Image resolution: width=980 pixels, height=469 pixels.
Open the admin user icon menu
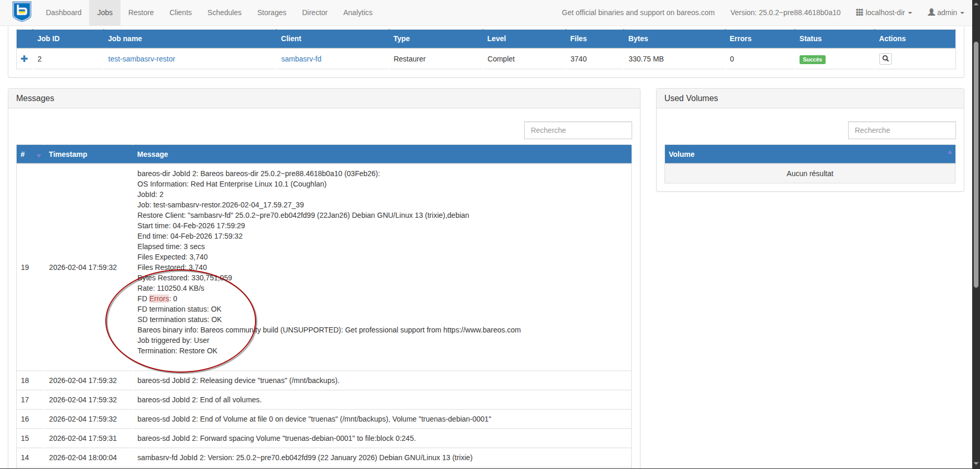tap(946, 13)
